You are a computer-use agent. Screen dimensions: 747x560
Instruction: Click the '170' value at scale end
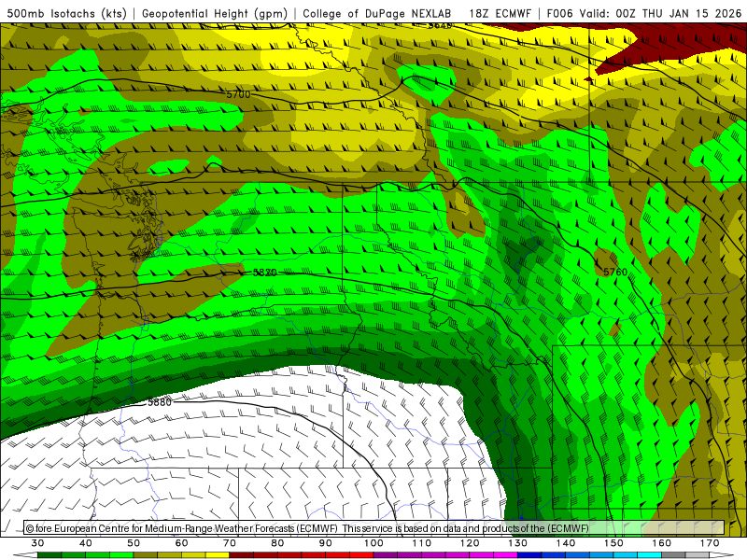tap(710, 543)
